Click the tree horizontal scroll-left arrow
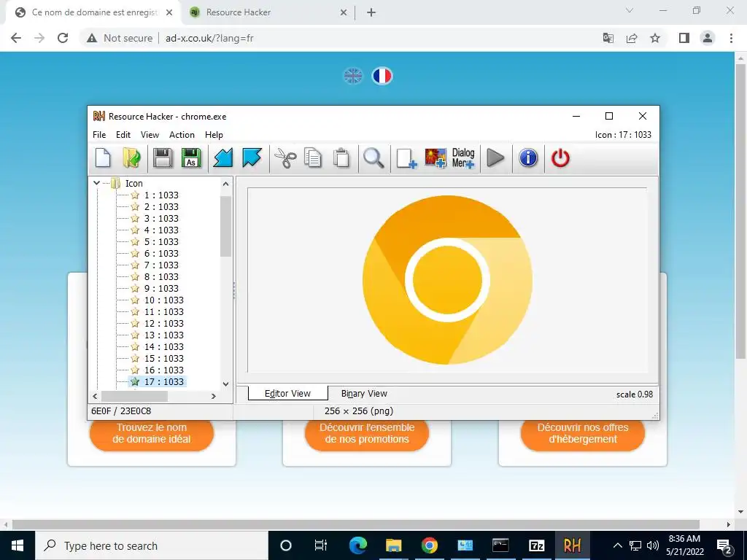Viewport: 747px width, 560px height. 96,396
